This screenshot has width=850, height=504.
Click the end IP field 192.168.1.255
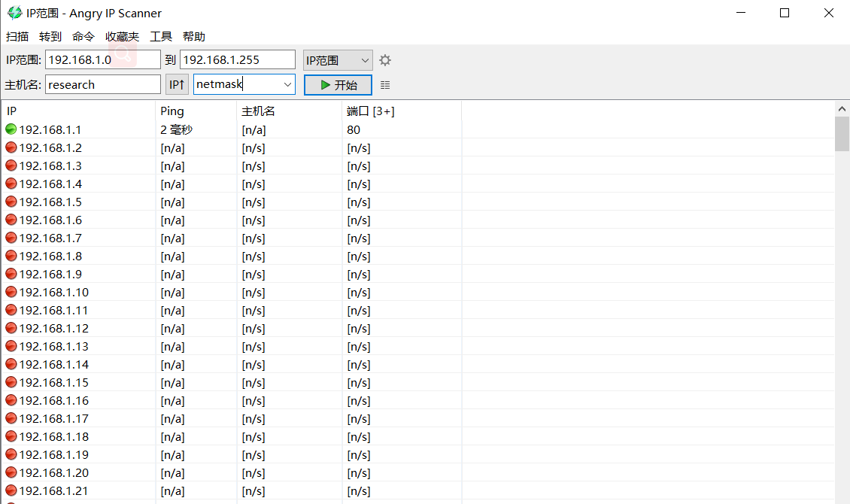tap(238, 59)
